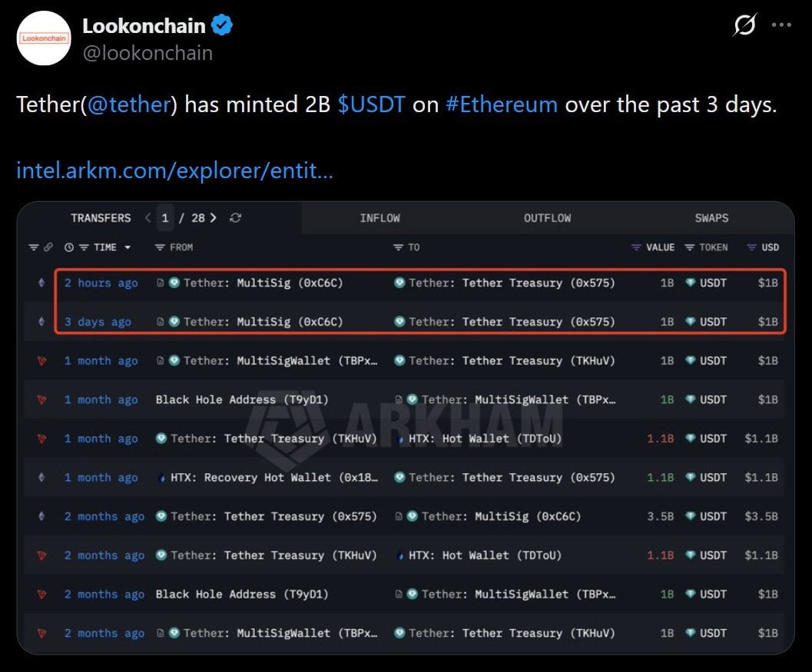Click the page number input field

pyautogui.click(x=165, y=218)
